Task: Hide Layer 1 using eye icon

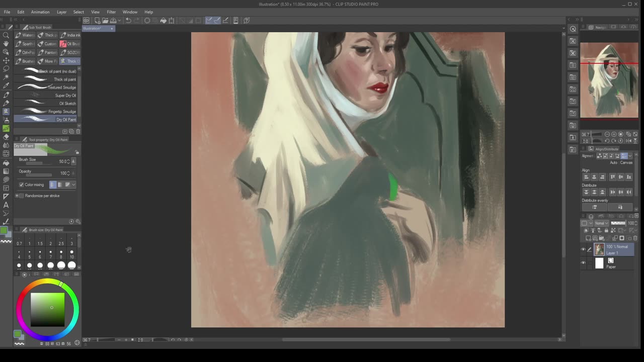Action: tap(583, 249)
